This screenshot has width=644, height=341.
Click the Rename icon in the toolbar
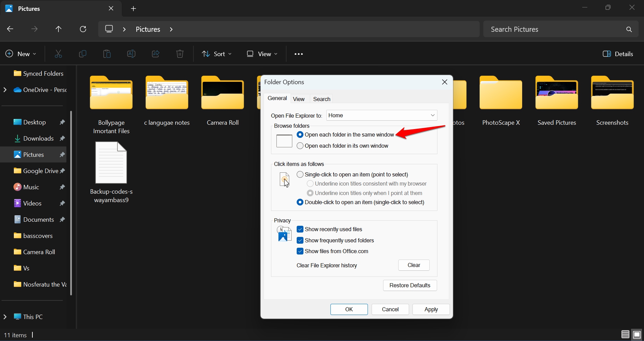[131, 54]
